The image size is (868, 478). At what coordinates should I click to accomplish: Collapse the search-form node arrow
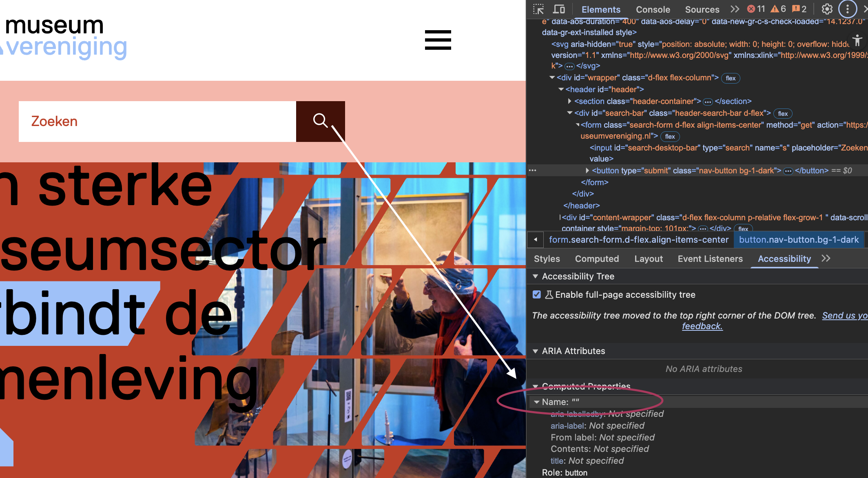(x=578, y=125)
